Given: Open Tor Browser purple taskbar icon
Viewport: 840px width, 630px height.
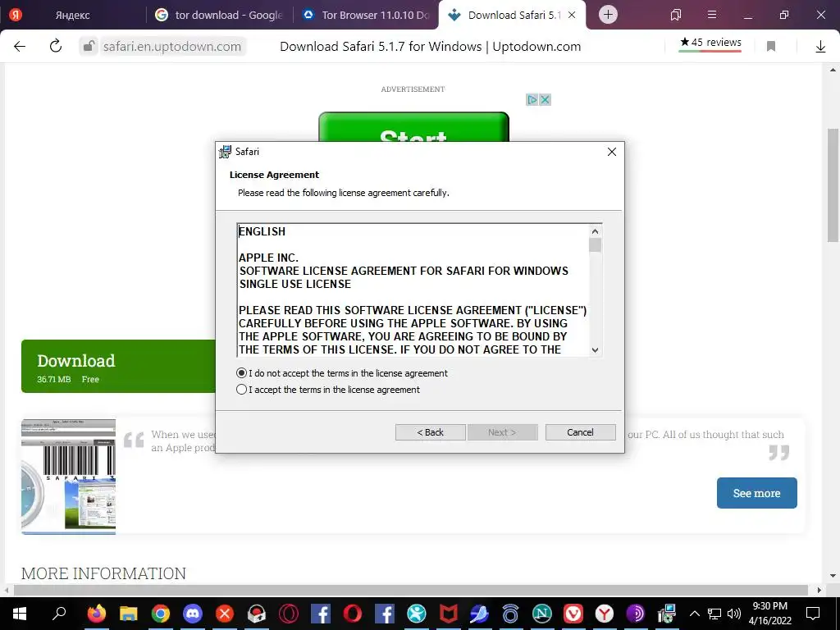Looking at the screenshot, I should point(636,613).
